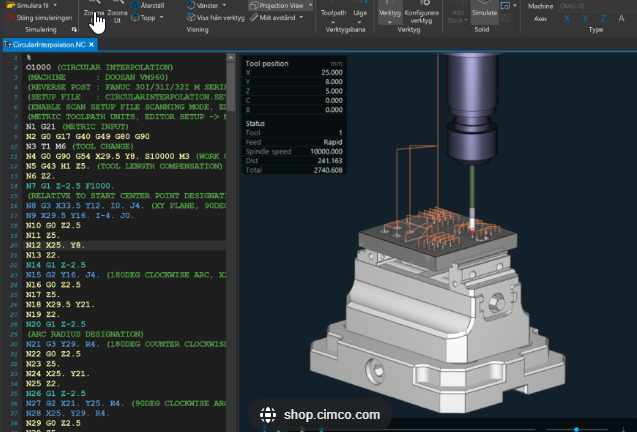
Task: Click the spindle tool holder in viewport
Action: pyautogui.click(x=472, y=108)
